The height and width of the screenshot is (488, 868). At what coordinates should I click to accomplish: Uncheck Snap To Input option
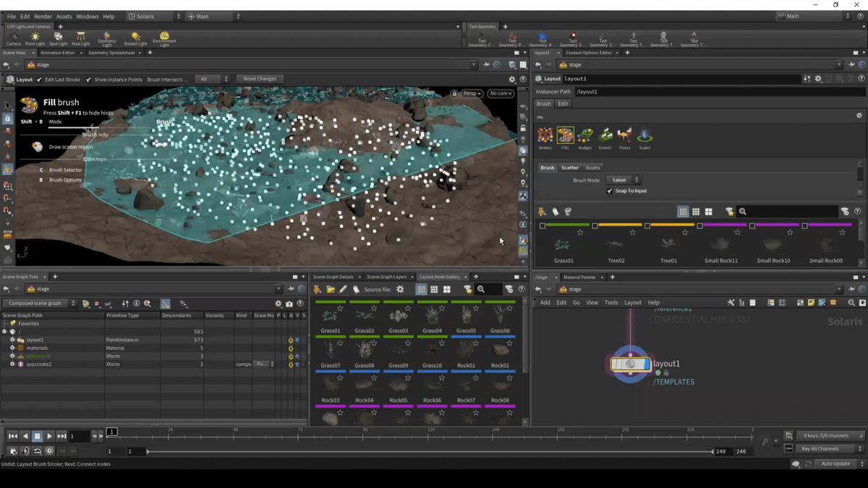(x=610, y=191)
